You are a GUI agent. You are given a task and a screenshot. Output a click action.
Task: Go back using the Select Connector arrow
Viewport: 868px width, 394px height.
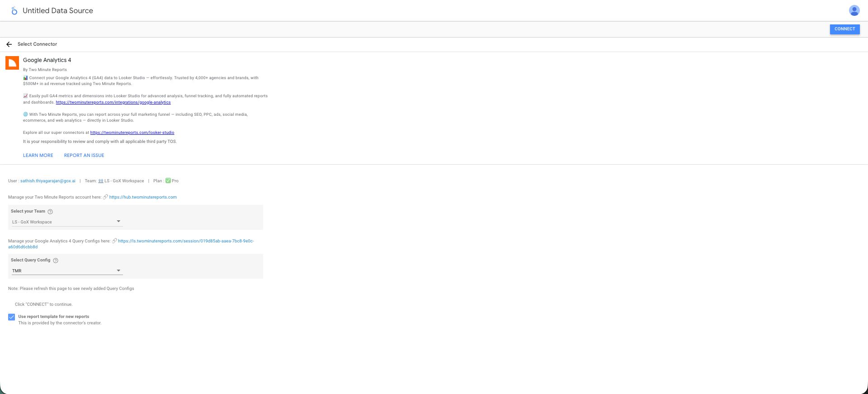pyautogui.click(x=9, y=44)
